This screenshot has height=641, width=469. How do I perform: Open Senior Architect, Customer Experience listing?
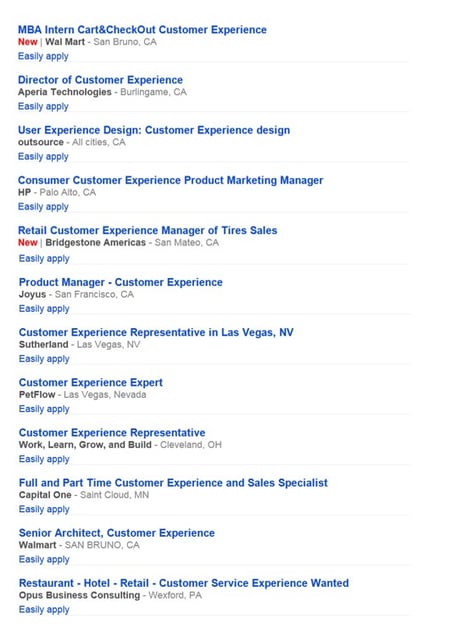click(117, 533)
